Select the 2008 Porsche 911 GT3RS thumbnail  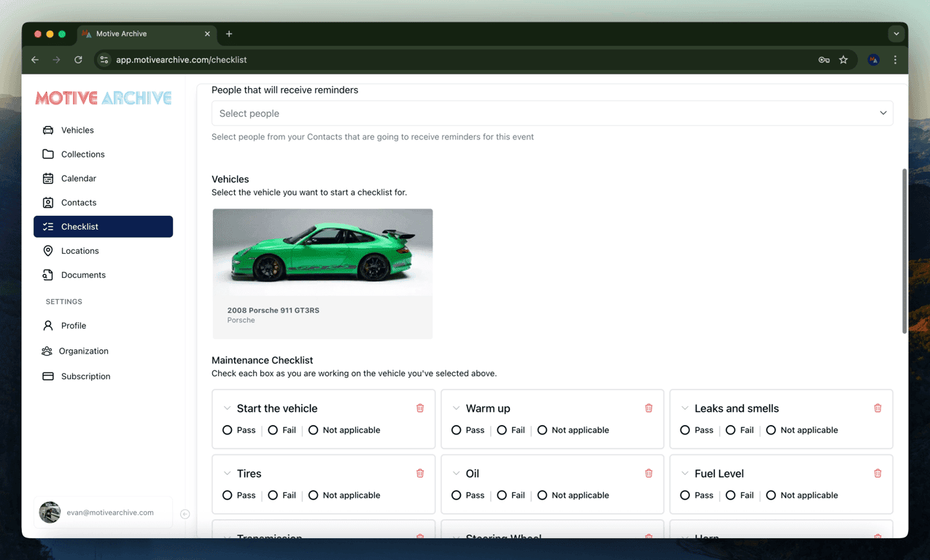(322, 273)
